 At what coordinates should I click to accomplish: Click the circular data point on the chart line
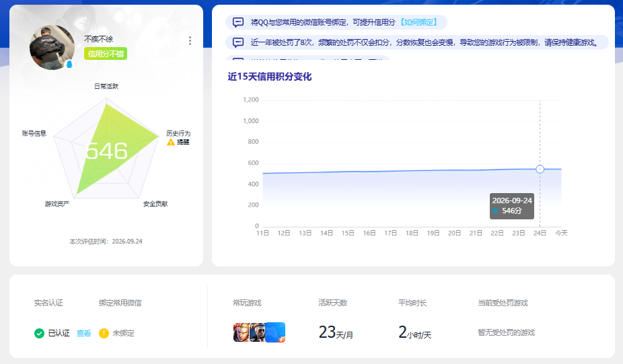click(540, 170)
